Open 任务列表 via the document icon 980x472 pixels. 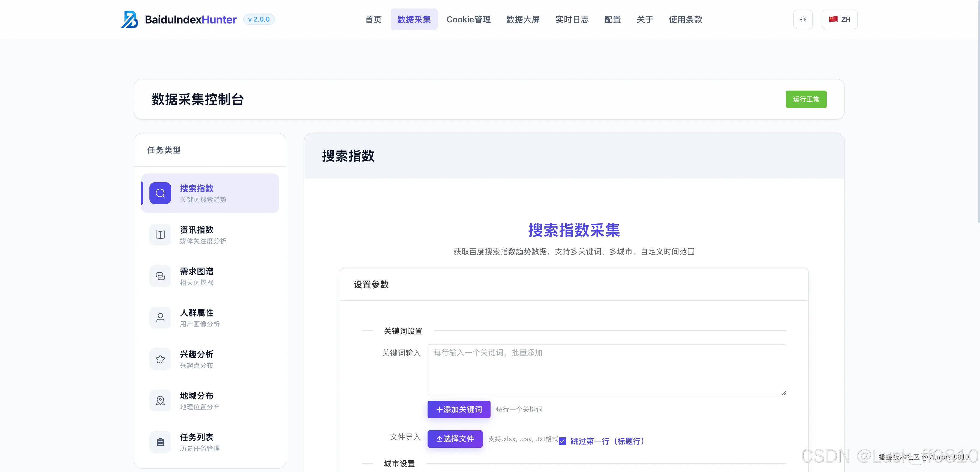[x=160, y=442]
